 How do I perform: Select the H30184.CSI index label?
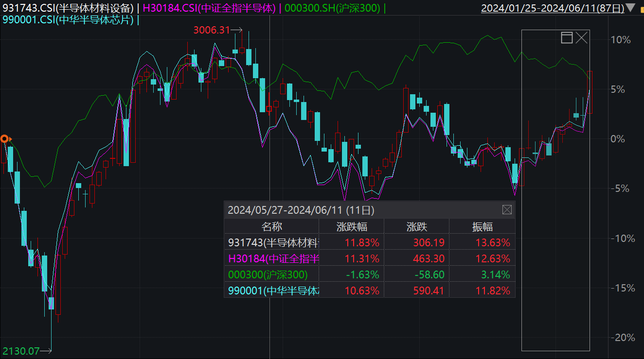(x=209, y=8)
